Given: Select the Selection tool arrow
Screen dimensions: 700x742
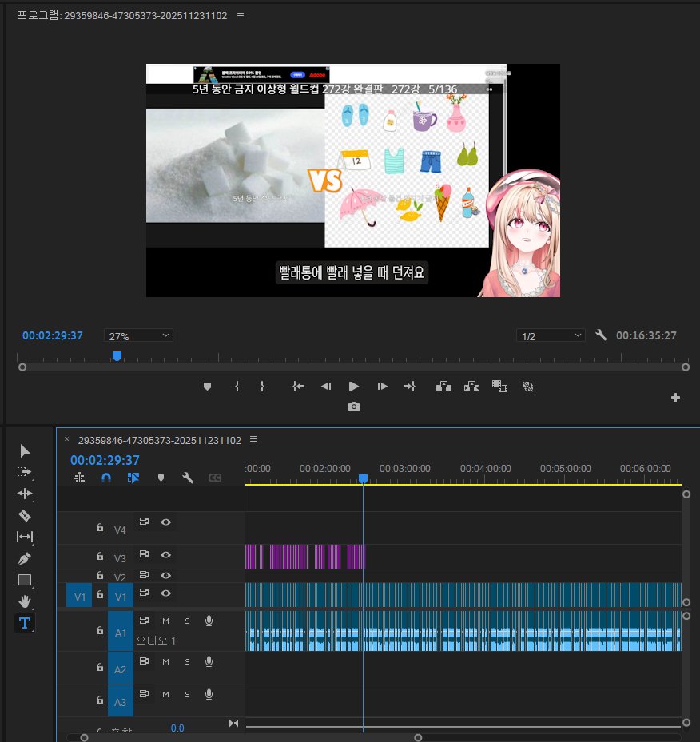Looking at the screenshot, I should pyautogui.click(x=25, y=450).
